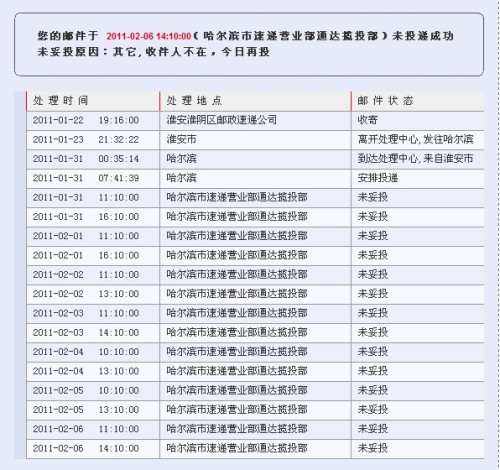Click 未妥投 status in 2011-02-03 14:10:00 row
The height and width of the screenshot is (470, 500).
[373, 332]
